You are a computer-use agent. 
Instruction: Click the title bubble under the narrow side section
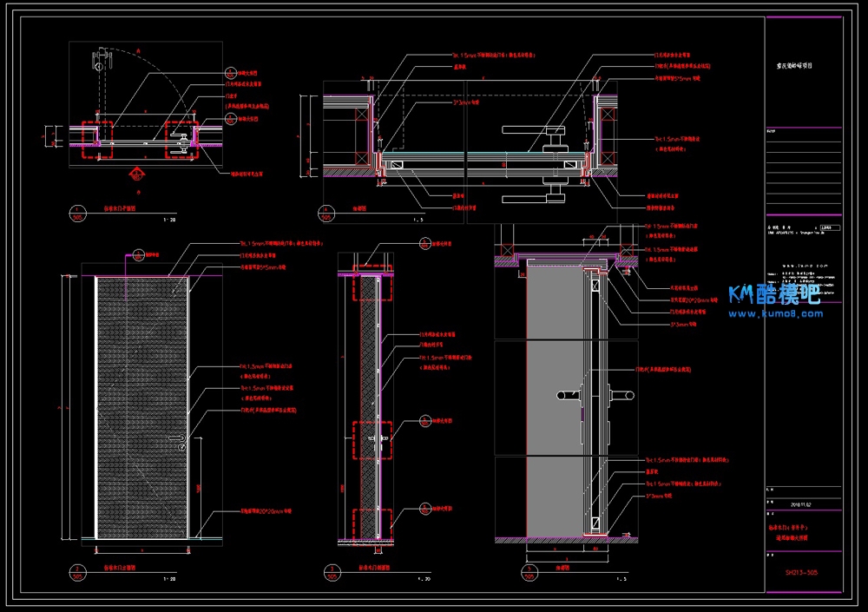tap(331, 571)
